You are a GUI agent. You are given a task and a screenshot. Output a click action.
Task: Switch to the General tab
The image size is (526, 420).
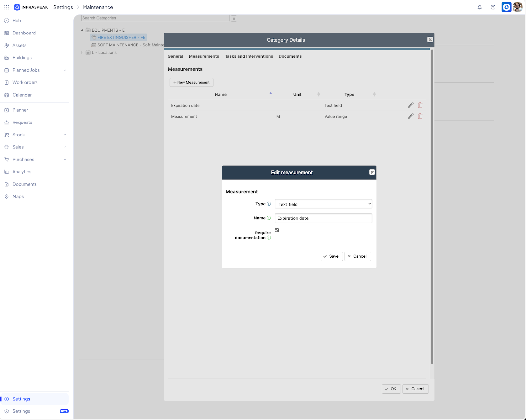176,56
